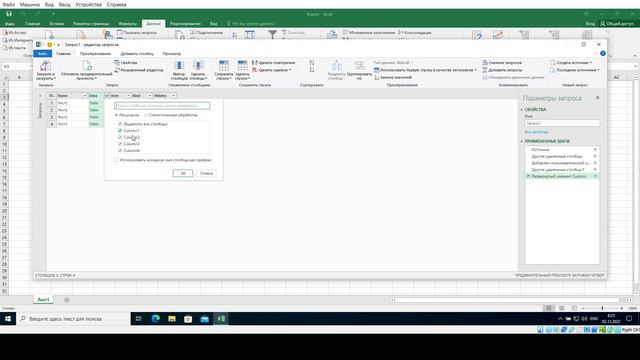Switch to query editor Главная tab

(x=63, y=53)
